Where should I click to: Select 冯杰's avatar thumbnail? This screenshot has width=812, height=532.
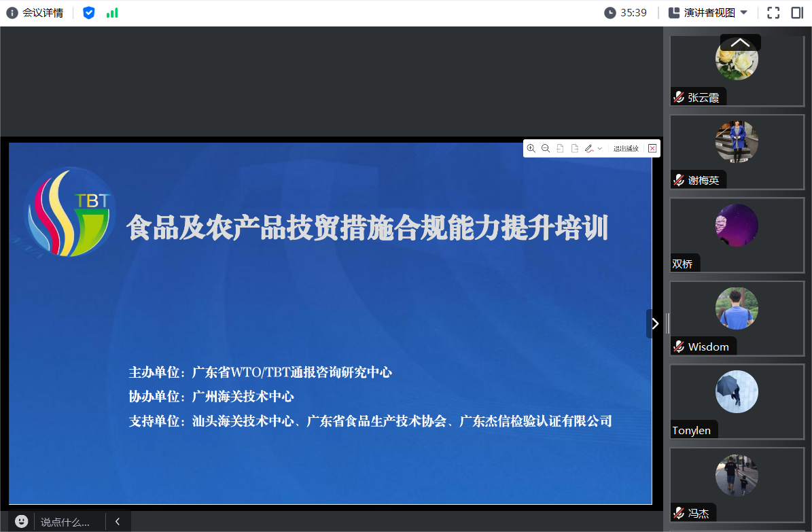coord(737,476)
